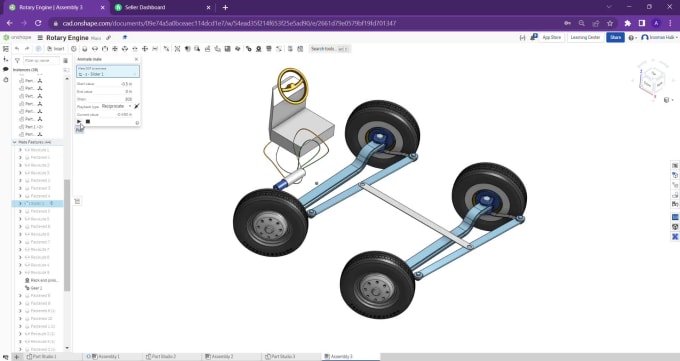
Task: Open the Learning Center link
Action: pyautogui.click(x=585, y=37)
